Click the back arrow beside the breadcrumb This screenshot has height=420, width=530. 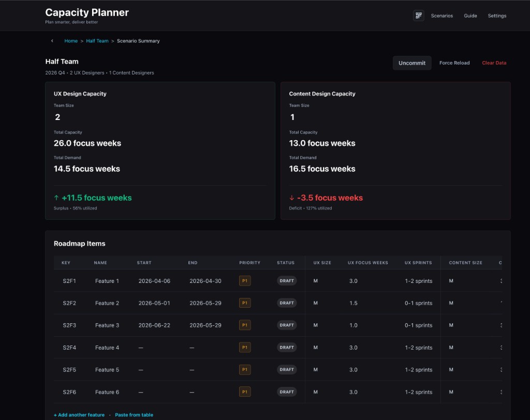pos(52,41)
